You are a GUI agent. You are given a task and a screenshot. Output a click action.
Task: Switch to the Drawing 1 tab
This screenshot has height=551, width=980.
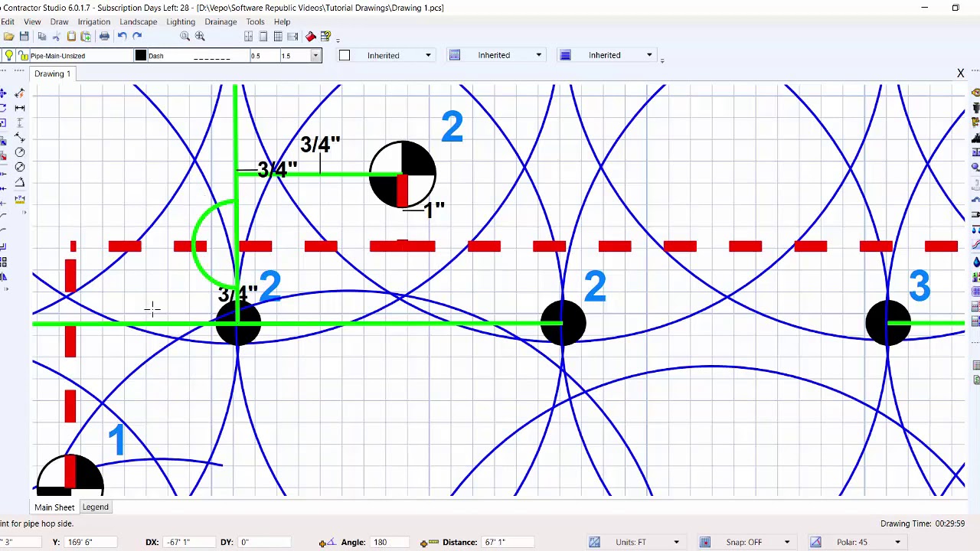pos(52,74)
